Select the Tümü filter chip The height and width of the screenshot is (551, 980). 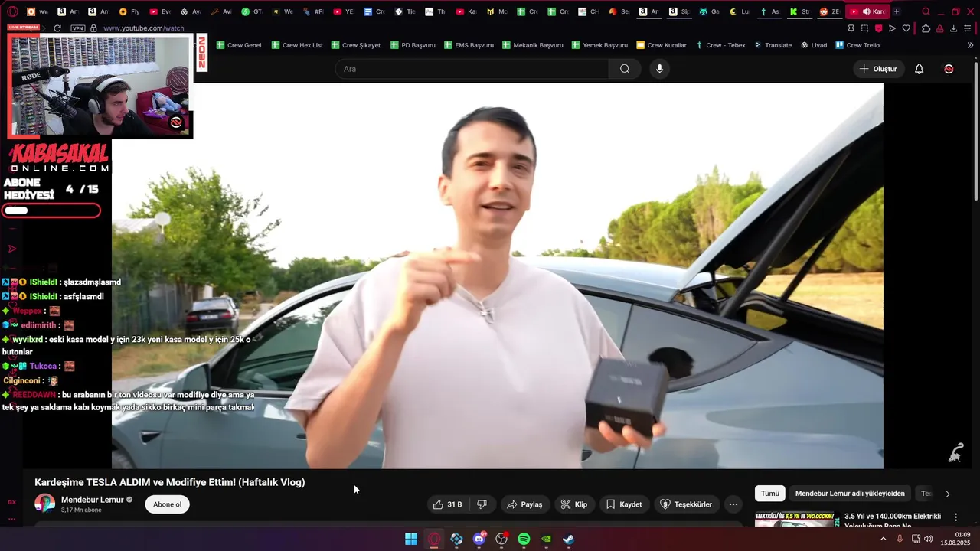(769, 494)
